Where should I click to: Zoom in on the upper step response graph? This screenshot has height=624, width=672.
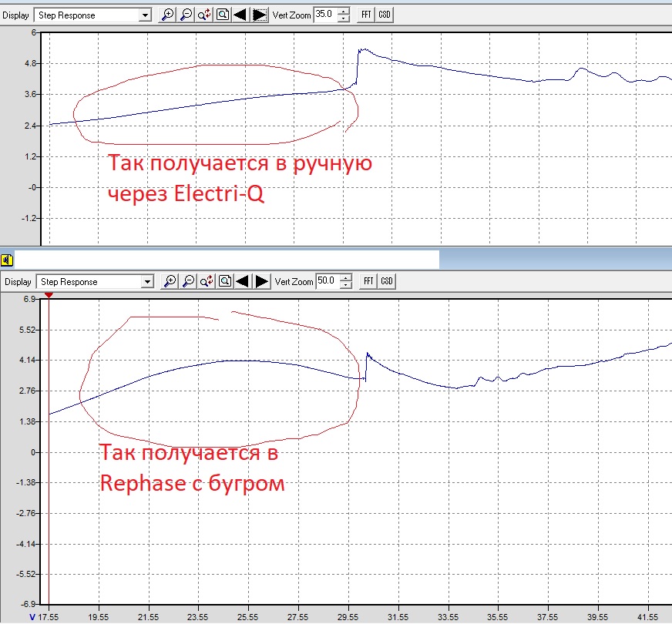coord(167,15)
